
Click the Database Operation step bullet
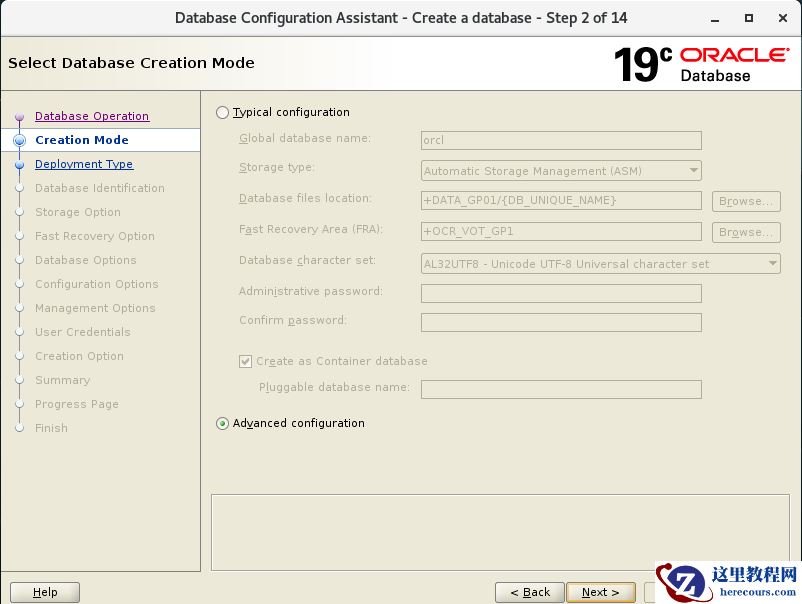pos(19,117)
